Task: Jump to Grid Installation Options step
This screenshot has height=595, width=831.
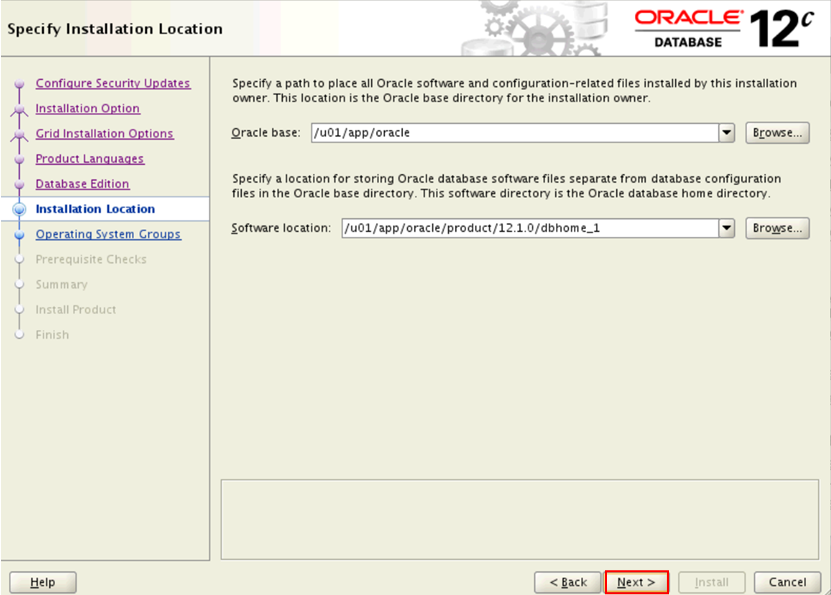Action: 104,134
